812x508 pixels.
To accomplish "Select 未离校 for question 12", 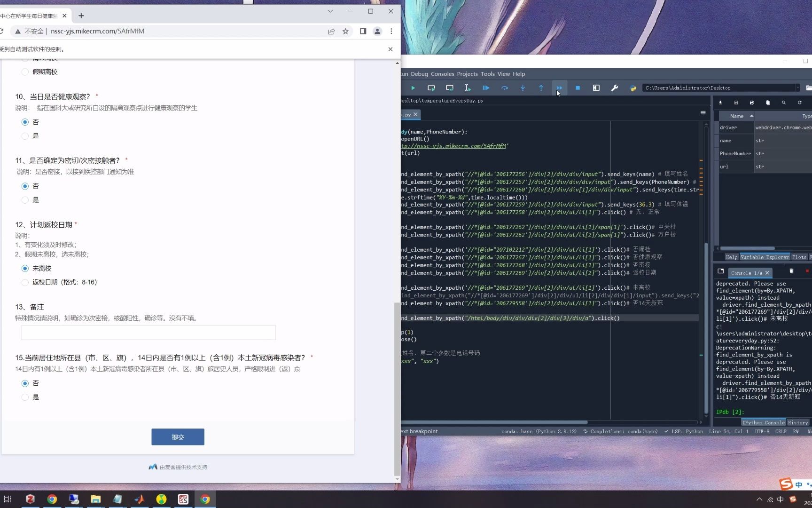I will click(25, 269).
